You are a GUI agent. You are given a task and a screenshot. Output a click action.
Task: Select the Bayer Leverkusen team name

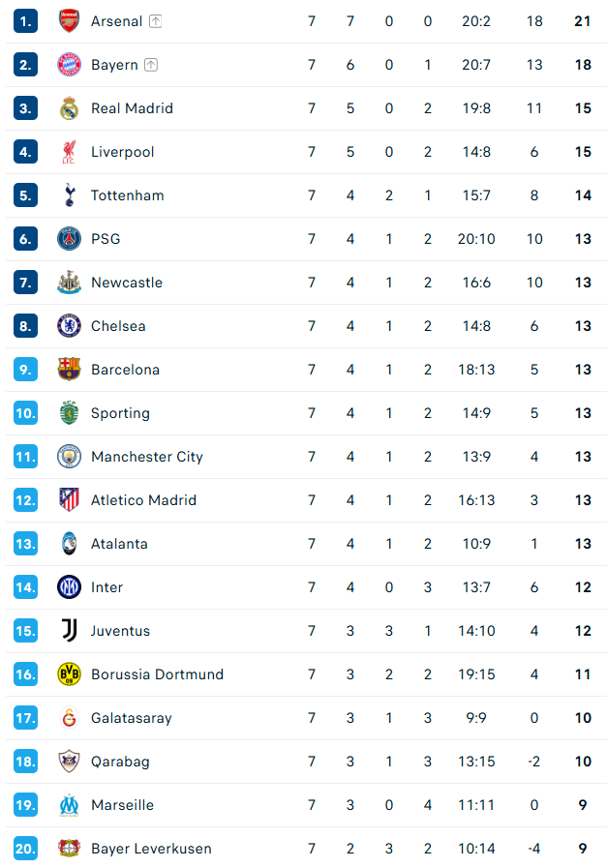151,849
